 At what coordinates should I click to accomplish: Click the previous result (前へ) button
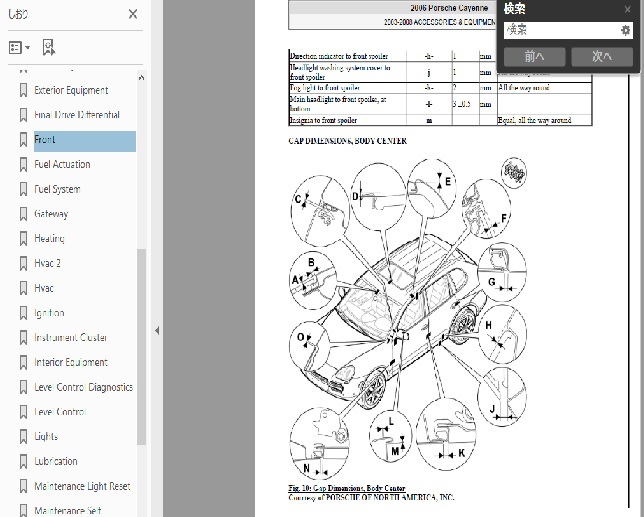pyautogui.click(x=534, y=56)
